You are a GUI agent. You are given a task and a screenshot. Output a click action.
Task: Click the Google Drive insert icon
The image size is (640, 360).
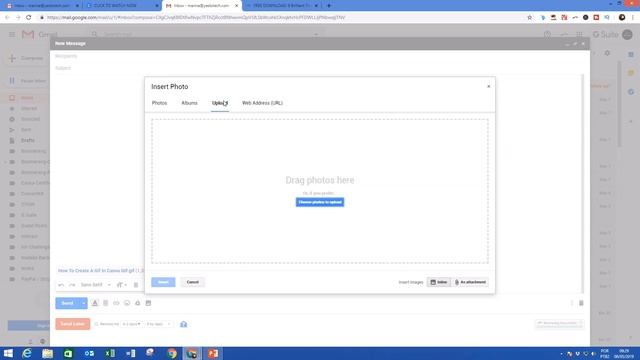point(138,303)
